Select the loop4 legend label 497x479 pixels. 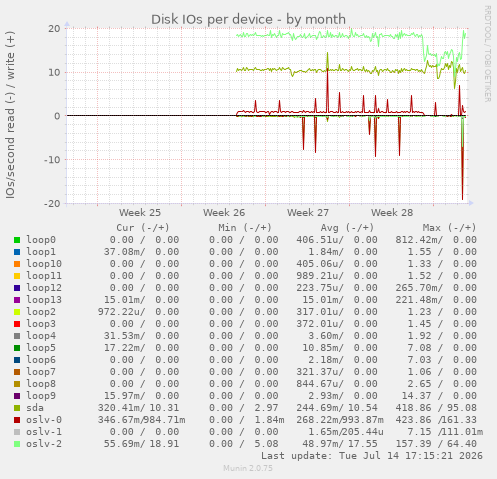click(x=41, y=337)
